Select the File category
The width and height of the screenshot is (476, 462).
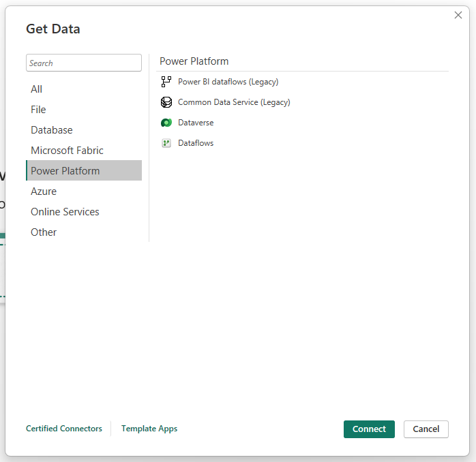tap(84, 110)
